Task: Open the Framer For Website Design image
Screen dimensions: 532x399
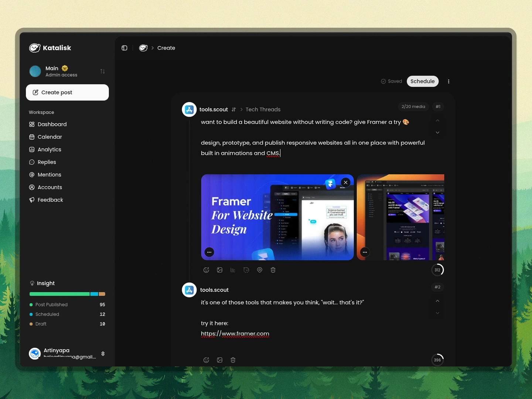Action: (x=277, y=217)
